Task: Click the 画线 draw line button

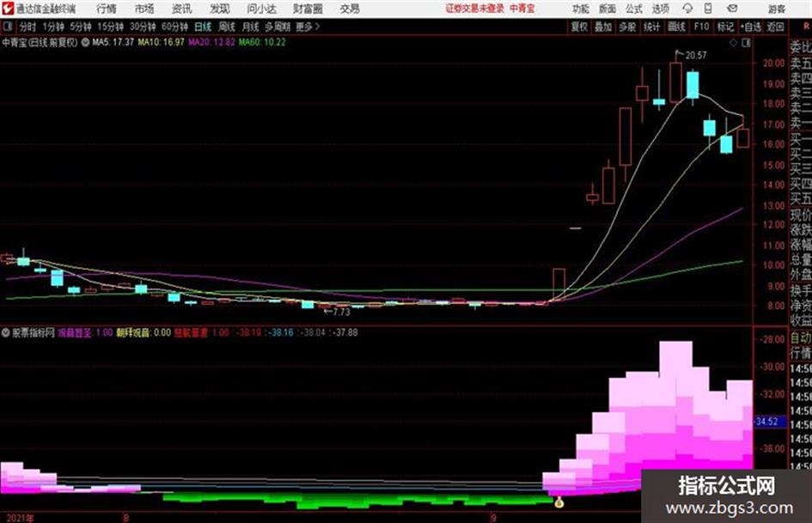Action: pyautogui.click(x=676, y=27)
